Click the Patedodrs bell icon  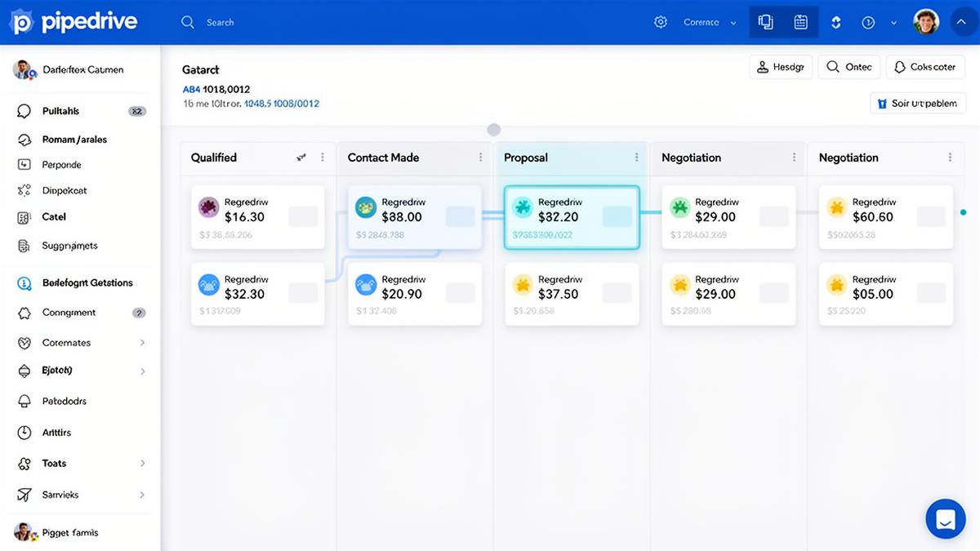coord(24,402)
